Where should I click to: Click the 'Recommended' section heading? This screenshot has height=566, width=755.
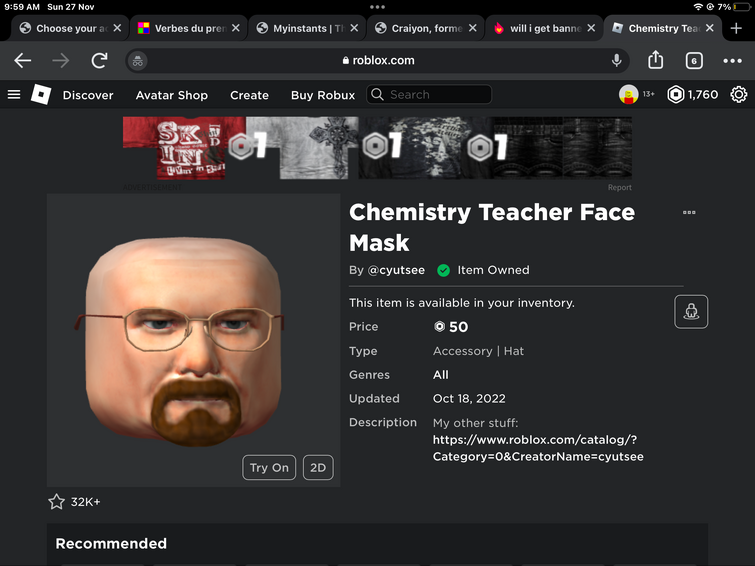pyautogui.click(x=111, y=543)
